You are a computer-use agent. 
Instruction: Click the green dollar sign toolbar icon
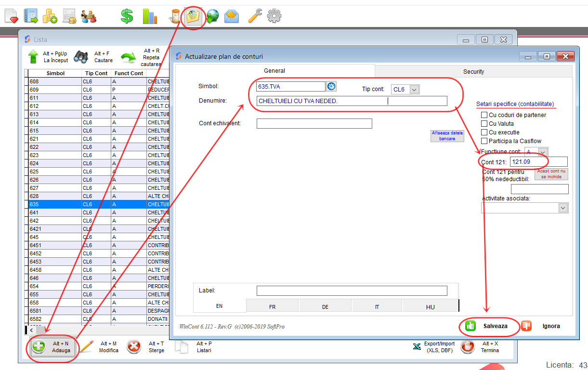click(x=127, y=16)
